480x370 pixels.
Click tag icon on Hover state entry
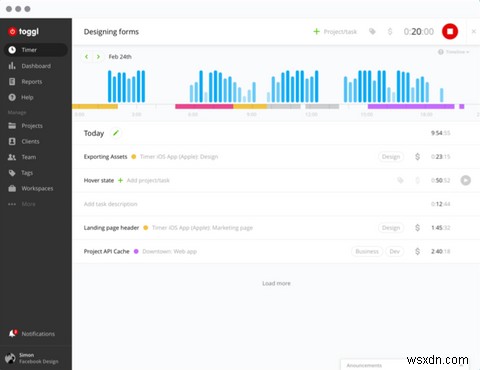pos(400,180)
